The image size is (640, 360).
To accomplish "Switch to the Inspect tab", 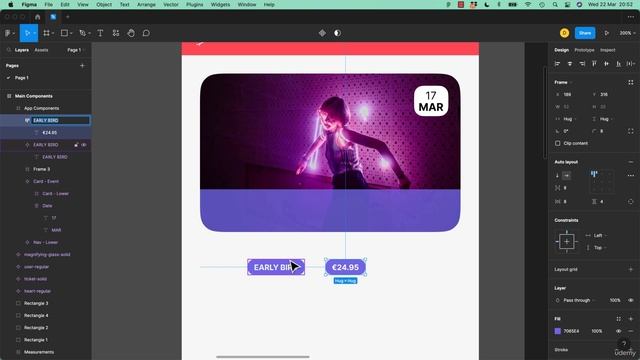I will [607, 50].
